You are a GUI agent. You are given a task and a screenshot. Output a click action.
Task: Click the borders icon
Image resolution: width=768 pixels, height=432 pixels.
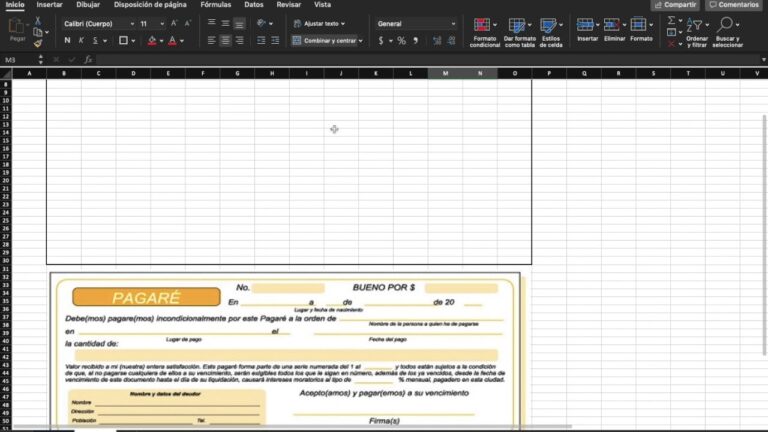pyautogui.click(x=123, y=40)
